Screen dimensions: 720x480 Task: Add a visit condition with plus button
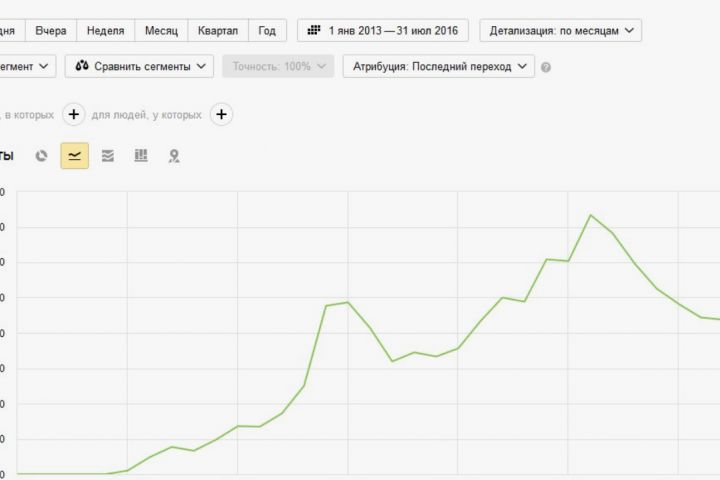tap(74, 114)
